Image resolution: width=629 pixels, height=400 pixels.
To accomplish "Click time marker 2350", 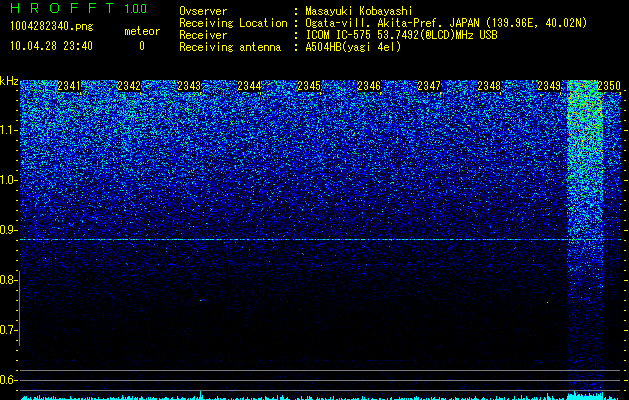I will 609,86.
